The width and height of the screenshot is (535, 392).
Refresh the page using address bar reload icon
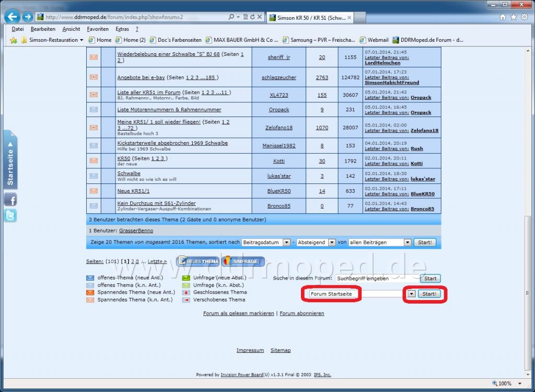pyautogui.click(x=253, y=17)
